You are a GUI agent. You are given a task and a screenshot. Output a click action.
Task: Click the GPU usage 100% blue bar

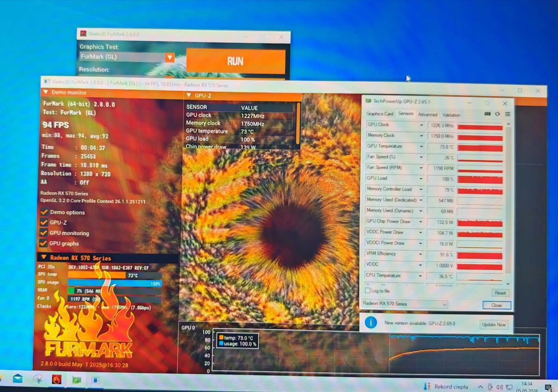(x=115, y=283)
